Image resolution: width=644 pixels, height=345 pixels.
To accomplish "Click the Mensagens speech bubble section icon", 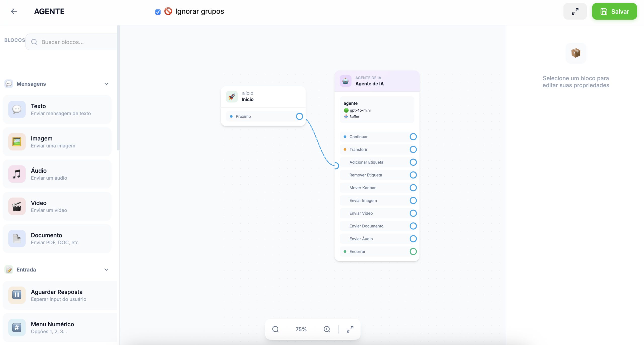I will click(9, 84).
